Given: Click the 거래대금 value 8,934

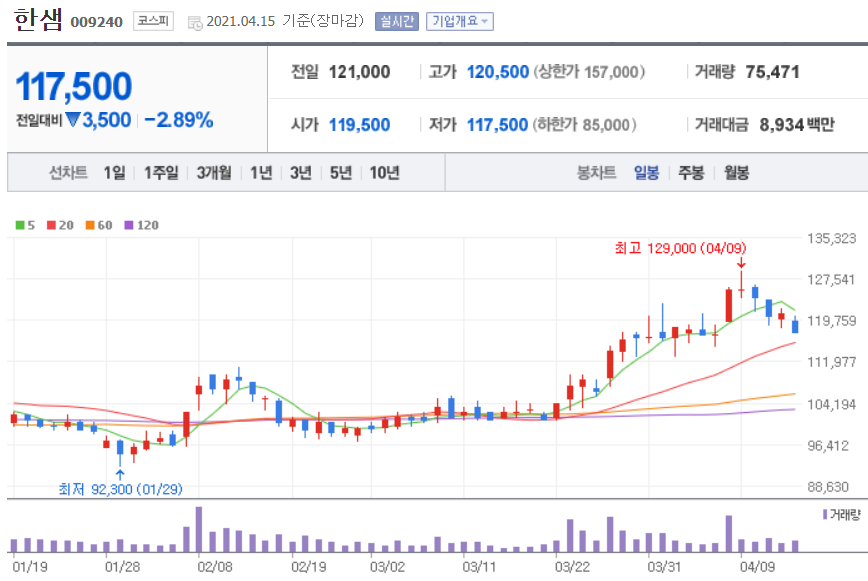Looking at the screenshot, I should (x=782, y=125).
